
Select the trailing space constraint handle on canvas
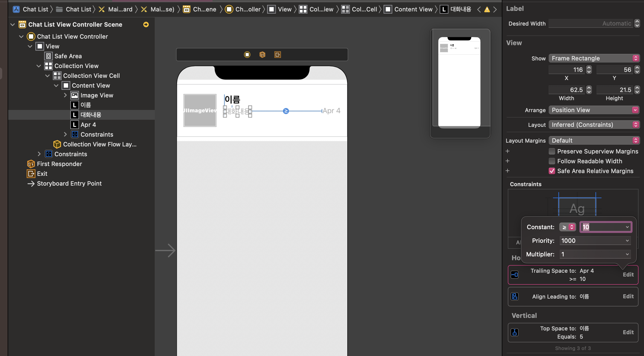click(286, 111)
